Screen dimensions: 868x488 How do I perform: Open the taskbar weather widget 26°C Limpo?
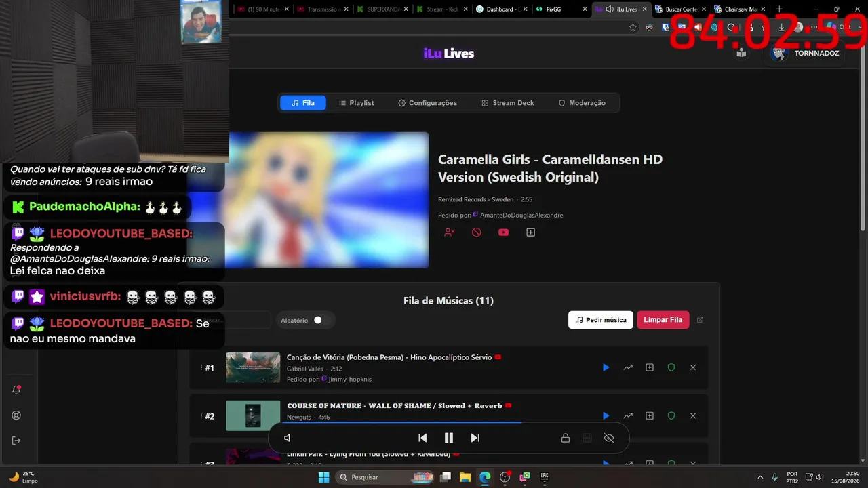23,477
